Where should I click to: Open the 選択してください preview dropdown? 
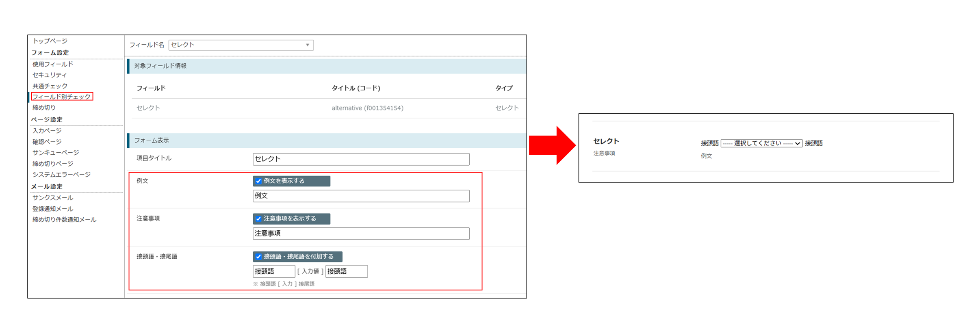click(x=761, y=143)
